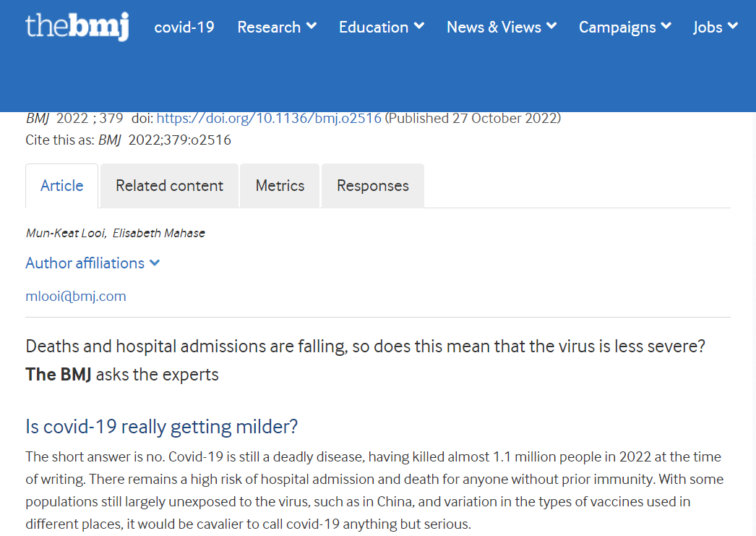Switch to the Related content tab

169,186
